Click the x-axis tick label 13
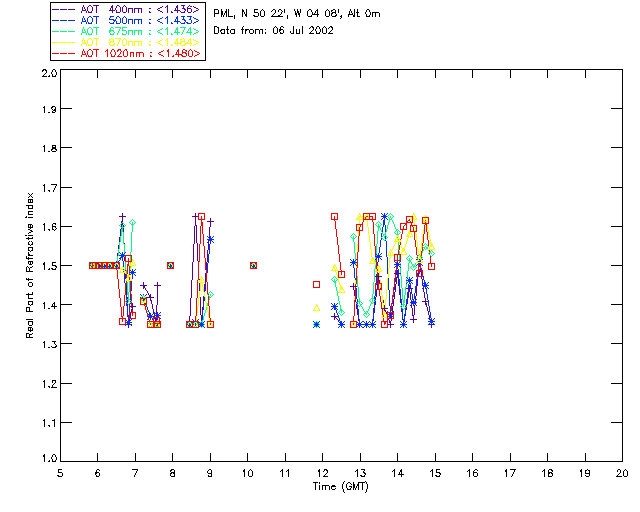The width and height of the screenshot is (640, 512). pos(360,473)
